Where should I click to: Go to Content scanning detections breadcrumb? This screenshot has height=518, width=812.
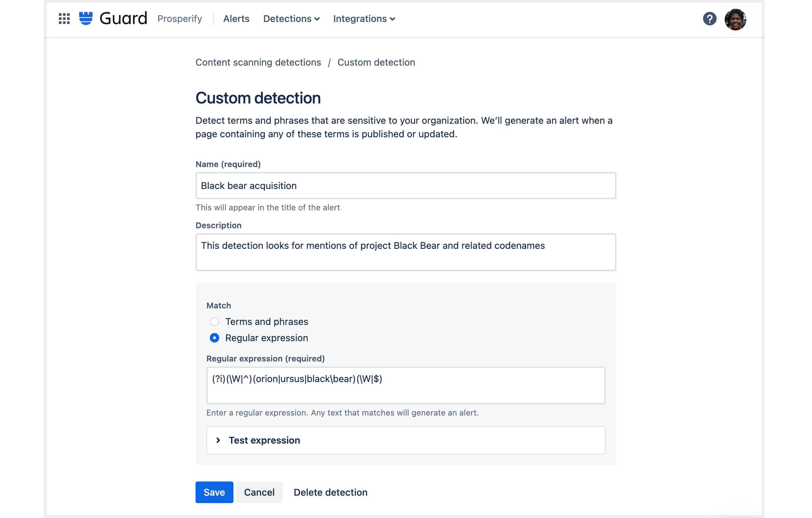[x=258, y=62]
